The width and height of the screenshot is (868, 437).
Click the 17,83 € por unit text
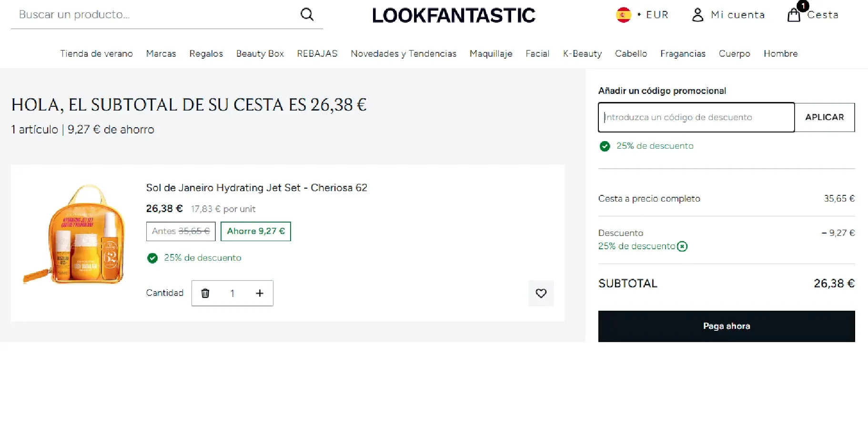223,209
